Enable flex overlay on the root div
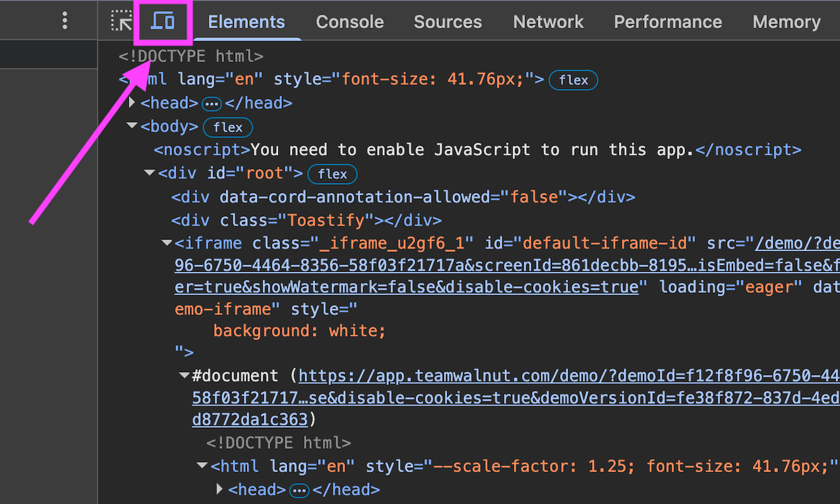Screen dimensions: 840x504 point(332,174)
